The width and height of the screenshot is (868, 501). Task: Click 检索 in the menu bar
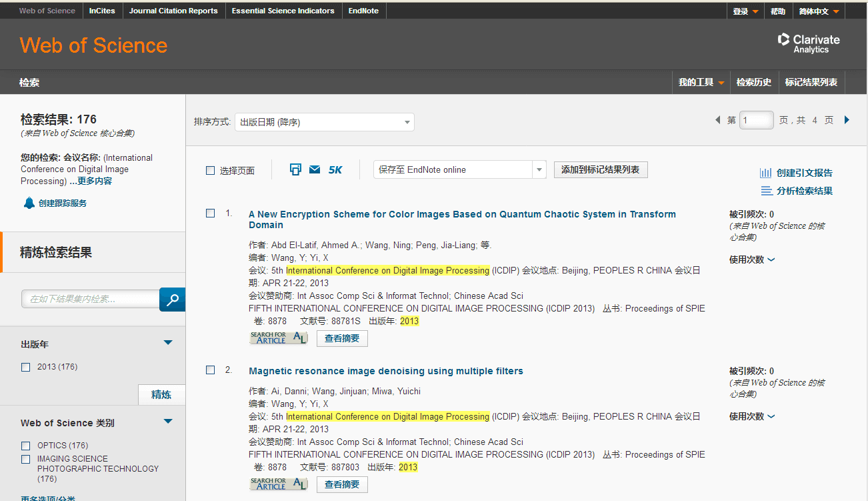(29, 83)
